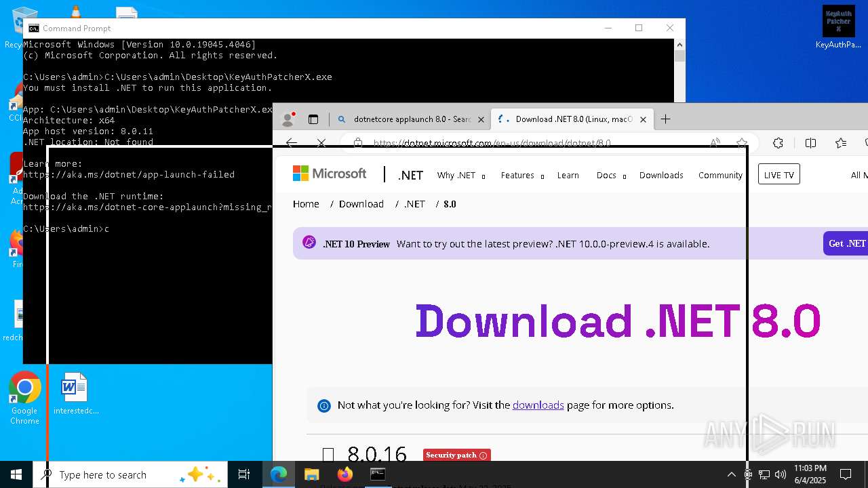Show hidden system tray icons
Image resolution: width=868 pixels, height=488 pixels.
click(731, 474)
